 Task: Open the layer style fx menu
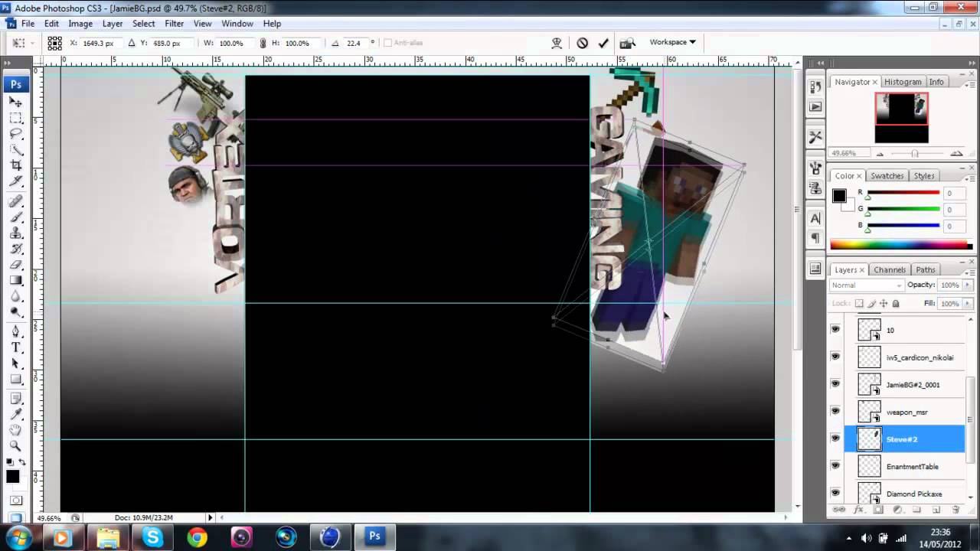click(859, 510)
